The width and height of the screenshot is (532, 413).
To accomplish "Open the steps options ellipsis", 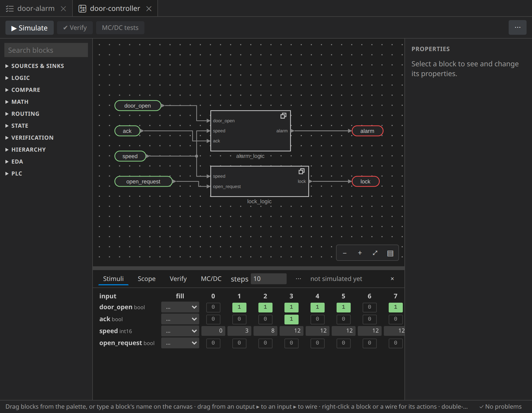I will coord(298,279).
